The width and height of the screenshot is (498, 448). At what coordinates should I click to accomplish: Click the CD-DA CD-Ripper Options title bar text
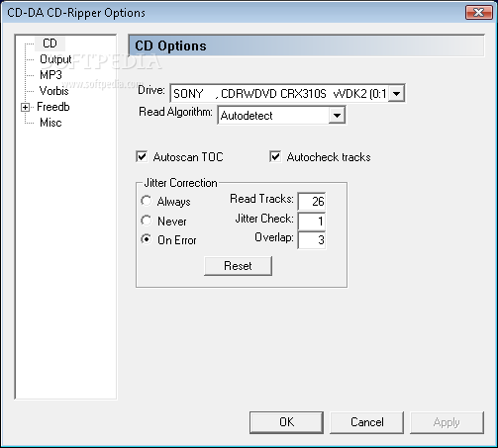76,13
